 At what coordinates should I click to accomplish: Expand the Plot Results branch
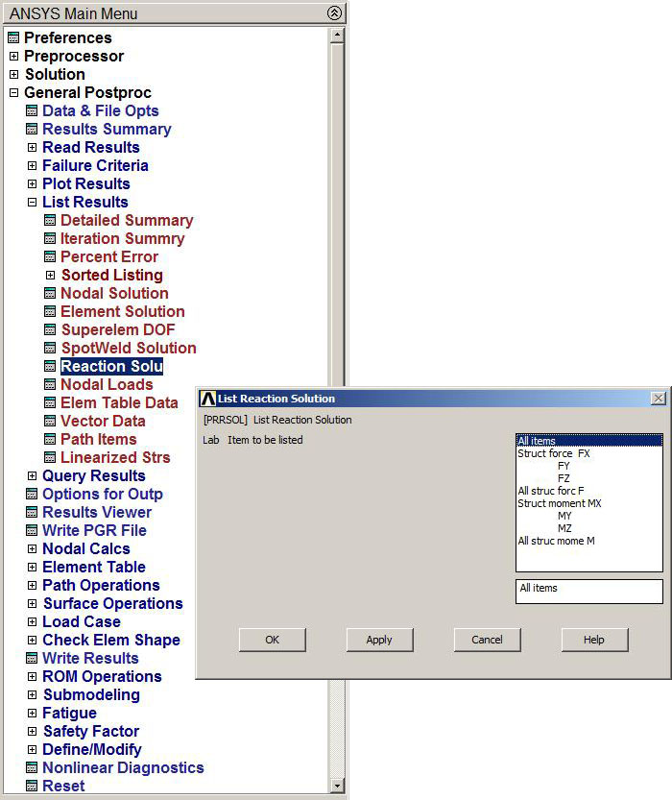point(32,184)
